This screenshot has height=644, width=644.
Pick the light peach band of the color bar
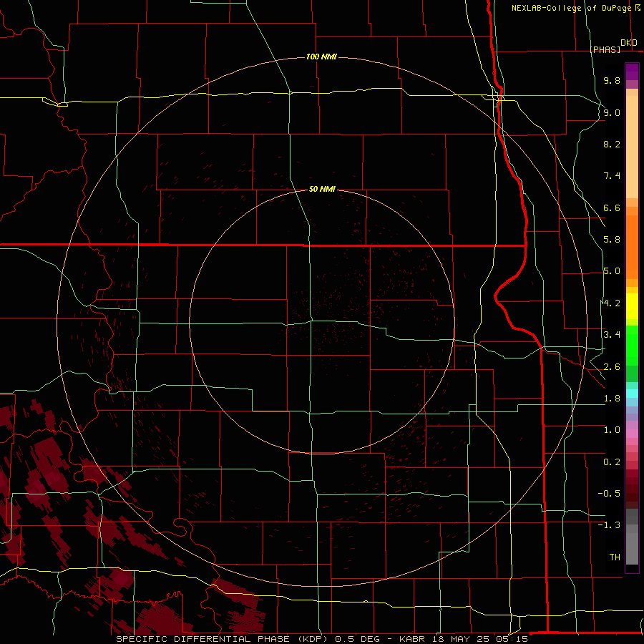click(632, 147)
